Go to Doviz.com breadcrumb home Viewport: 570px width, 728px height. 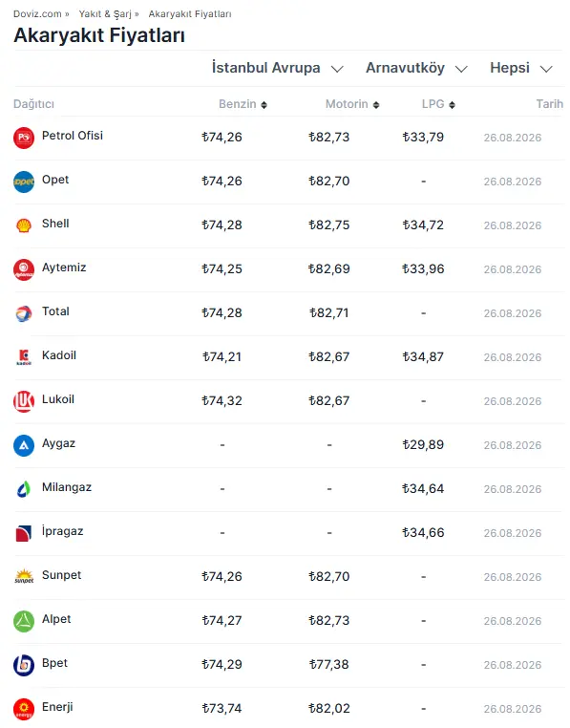point(37,14)
